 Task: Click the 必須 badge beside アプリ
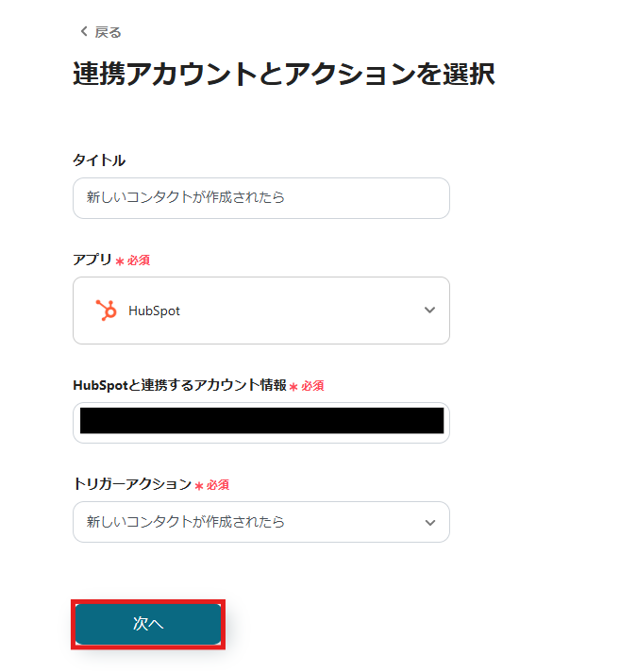pyautogui.click(x=139, y=260)
